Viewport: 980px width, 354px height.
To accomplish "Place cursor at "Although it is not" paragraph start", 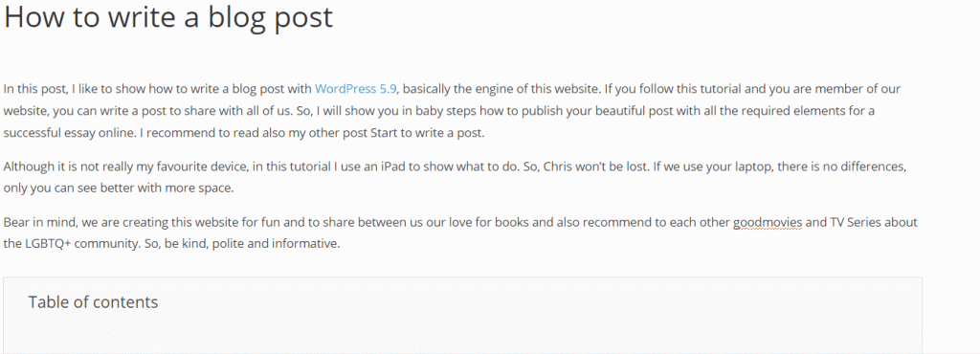I will pos(5,166).
